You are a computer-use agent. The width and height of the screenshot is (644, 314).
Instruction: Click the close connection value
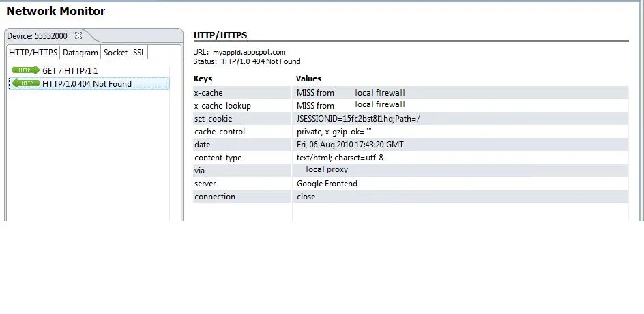click(x=306, y=197)
